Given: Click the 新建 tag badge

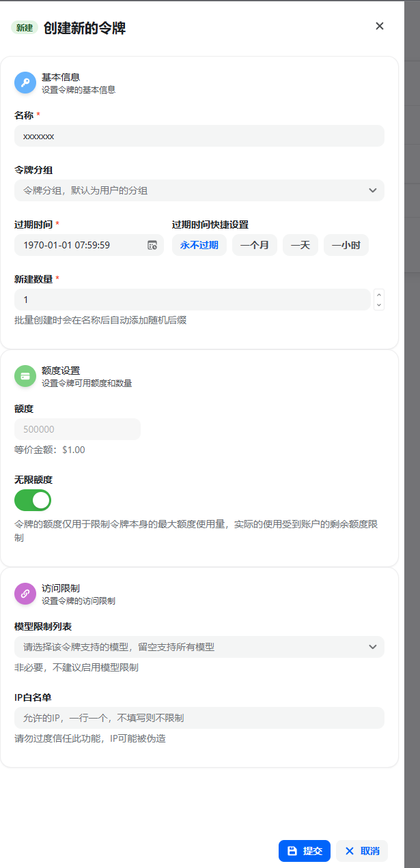Looking at the screenshot, I should [25, 28].
